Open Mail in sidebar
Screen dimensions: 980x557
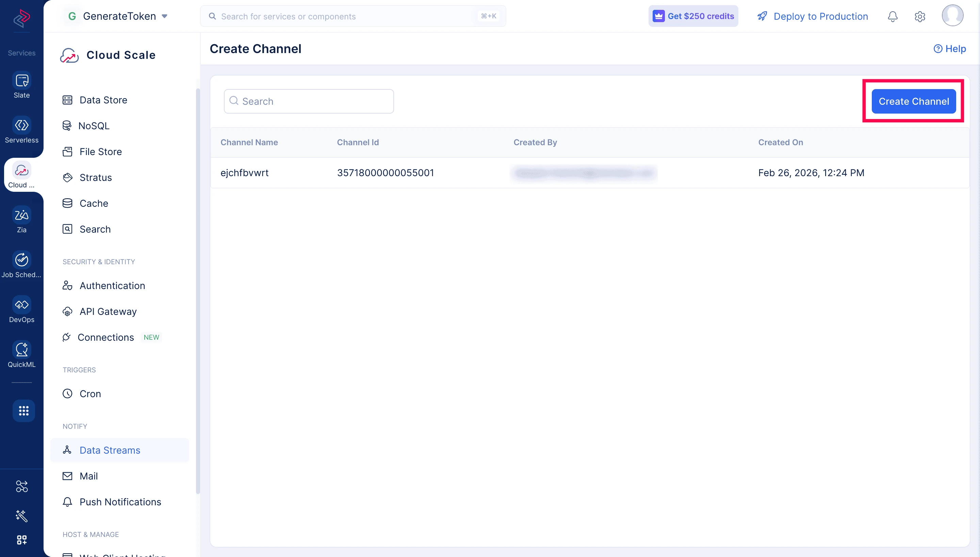[x=119, y=476]
